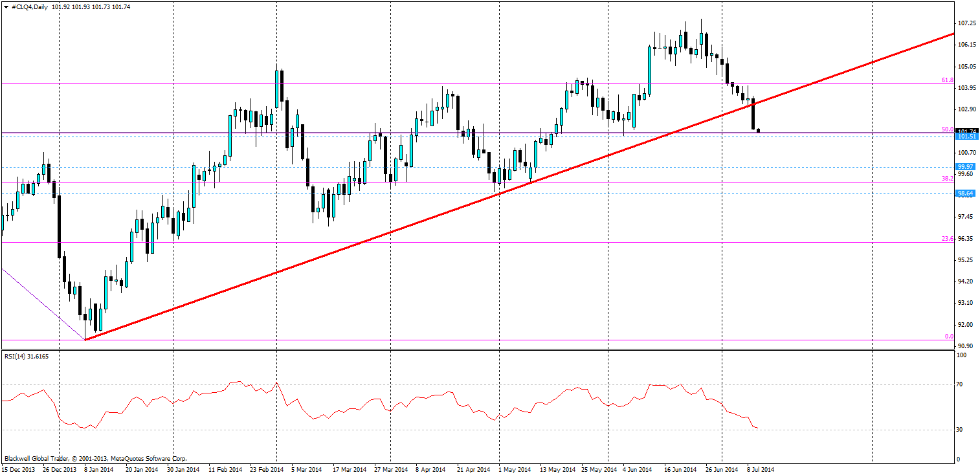Click the RSI scale value 70
Image resolution: width=980 pixels, height=475 pixels.
pos(961,384)
